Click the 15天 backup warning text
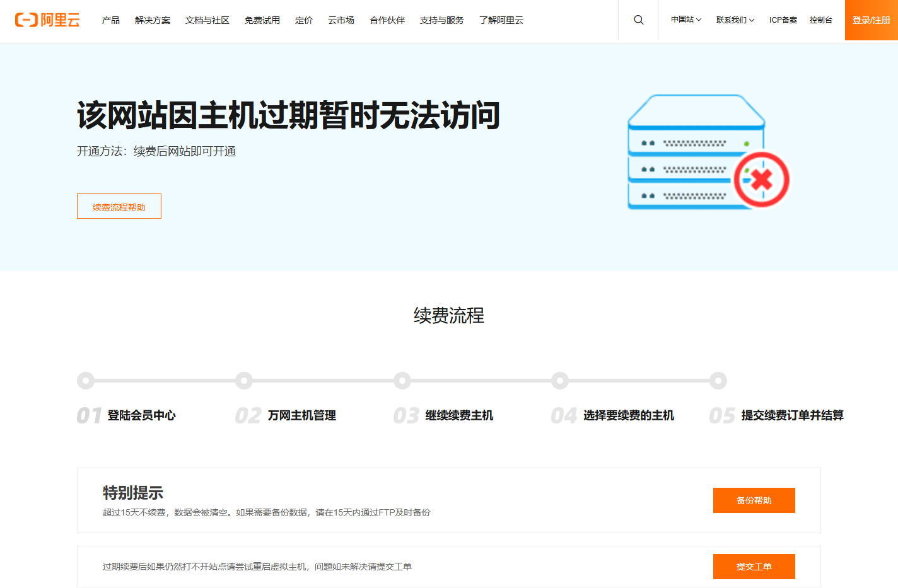This screenshot has height=588, width=898. (x=267, y=512)
